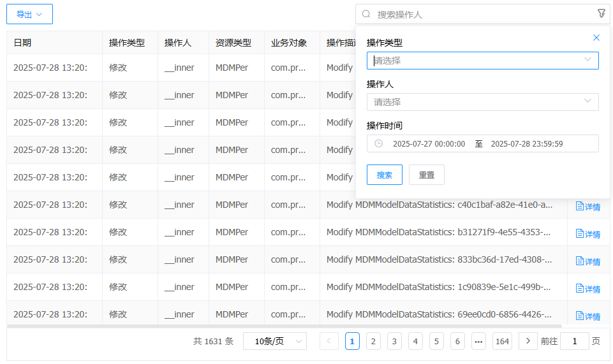Click the 搜索 button in filter panel
This screenshot has width=613, height=364.
pyautogui.click(x=385, y=175)
